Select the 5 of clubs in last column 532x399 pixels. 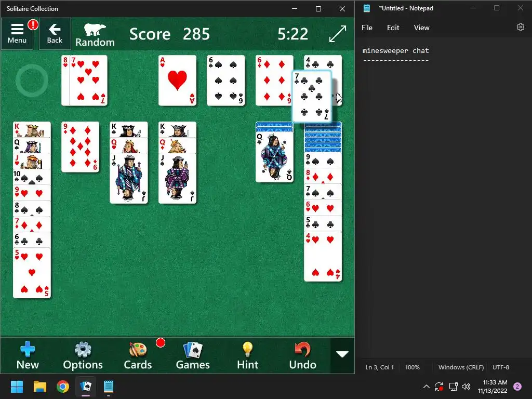pos(323,223)
